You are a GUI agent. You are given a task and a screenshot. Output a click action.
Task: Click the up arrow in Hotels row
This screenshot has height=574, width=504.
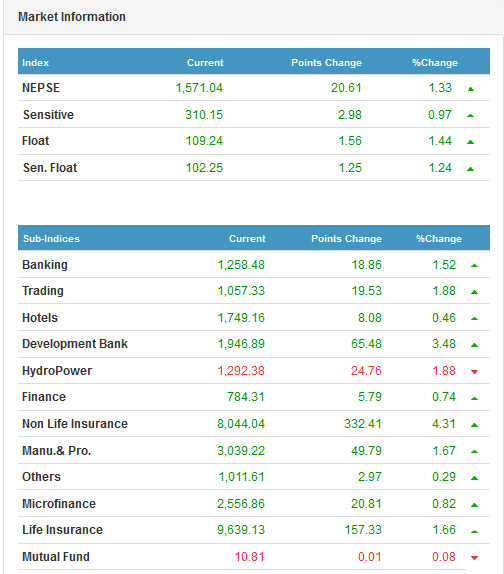[x=474, y=318]
